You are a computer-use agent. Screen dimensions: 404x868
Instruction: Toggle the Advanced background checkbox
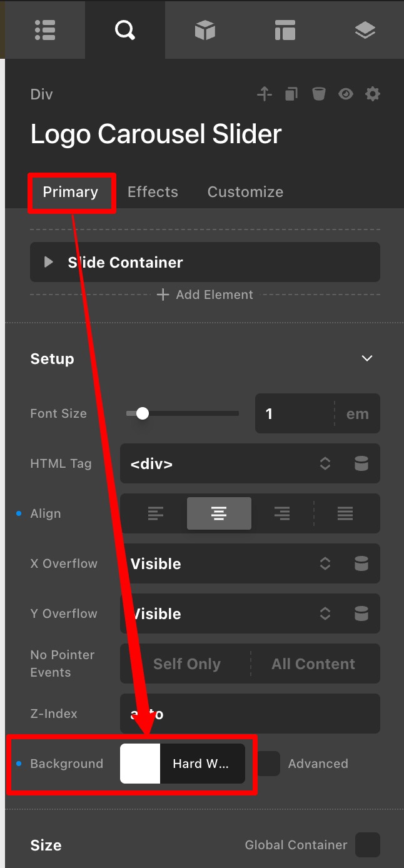click(269, 764)
